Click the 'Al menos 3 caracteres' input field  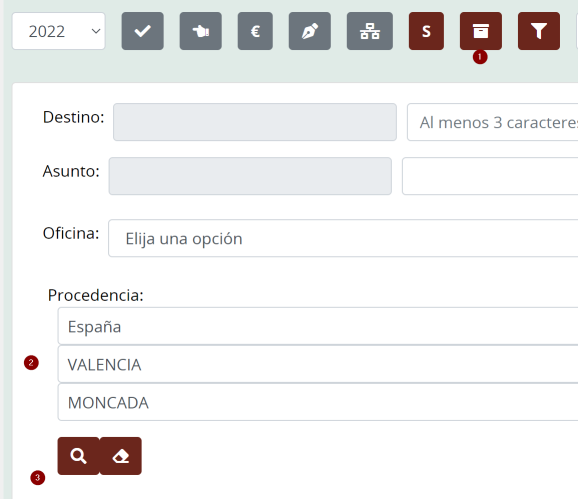coord(492,122)
